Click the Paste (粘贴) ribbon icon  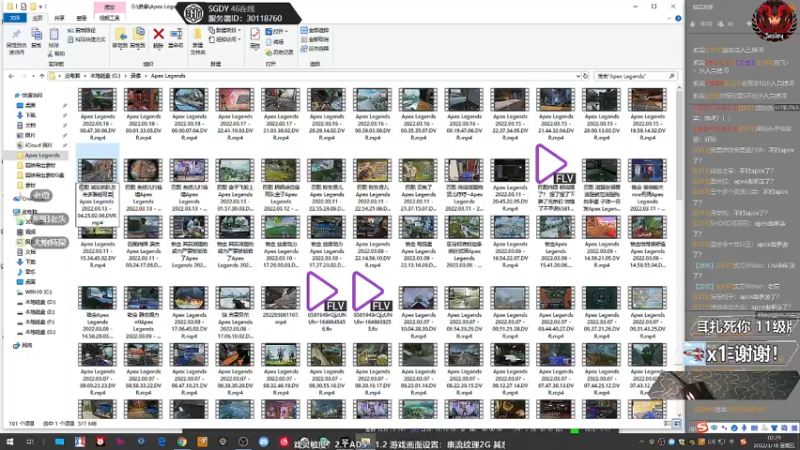(x=54, y=38)
